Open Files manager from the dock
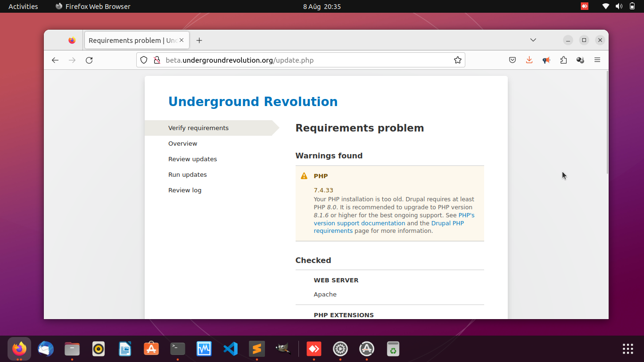The height and width of the screenshot is (362, 644). [72, 349]
